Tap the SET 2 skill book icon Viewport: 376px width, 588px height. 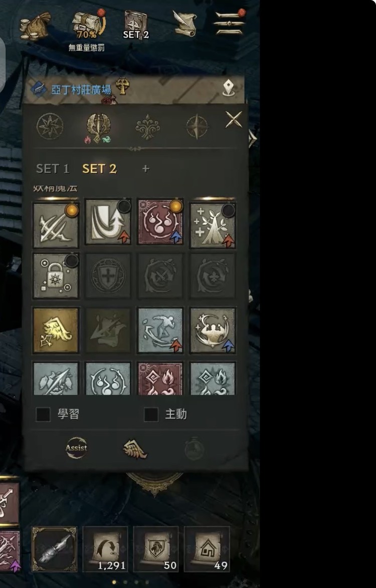(x=136, y=25)
